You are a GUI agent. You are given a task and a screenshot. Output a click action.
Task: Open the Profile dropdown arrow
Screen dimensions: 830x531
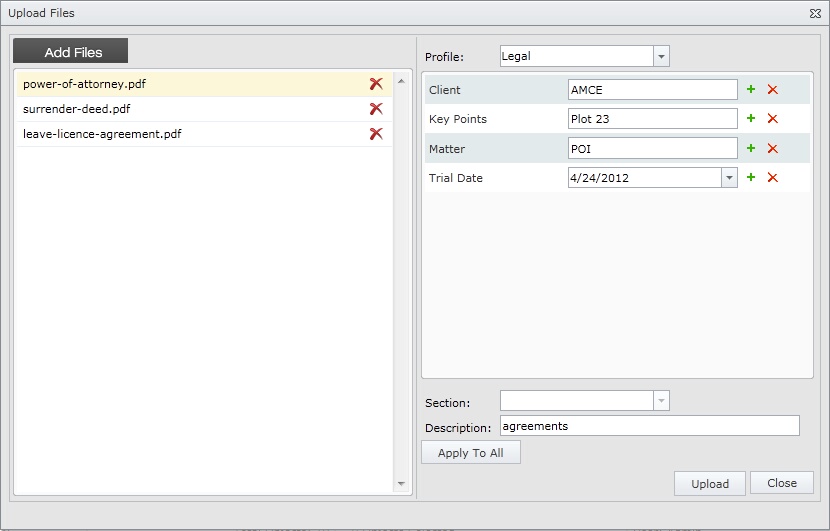(661, 56)
